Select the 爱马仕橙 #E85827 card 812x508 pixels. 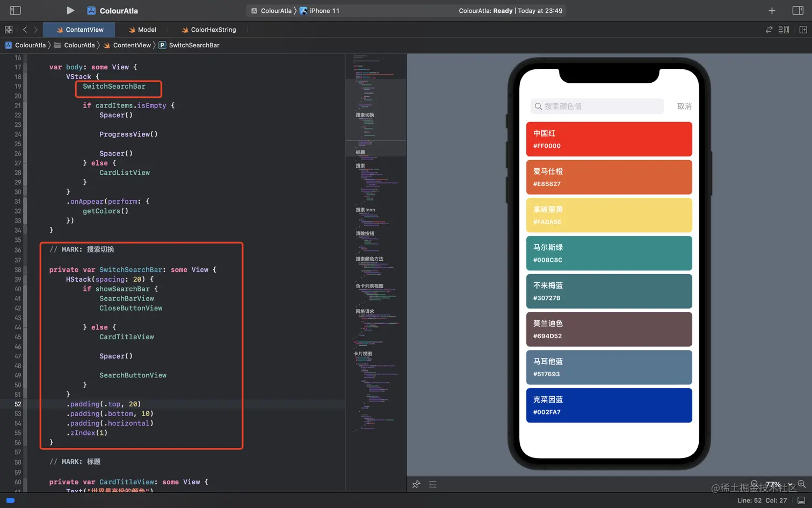(x=609, y=177)
